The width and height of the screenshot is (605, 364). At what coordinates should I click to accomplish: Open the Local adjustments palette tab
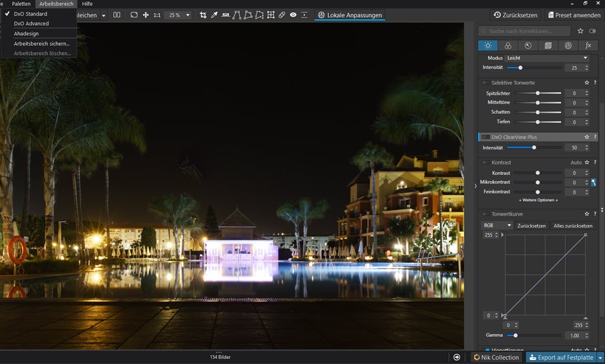[x=568, y=46]
